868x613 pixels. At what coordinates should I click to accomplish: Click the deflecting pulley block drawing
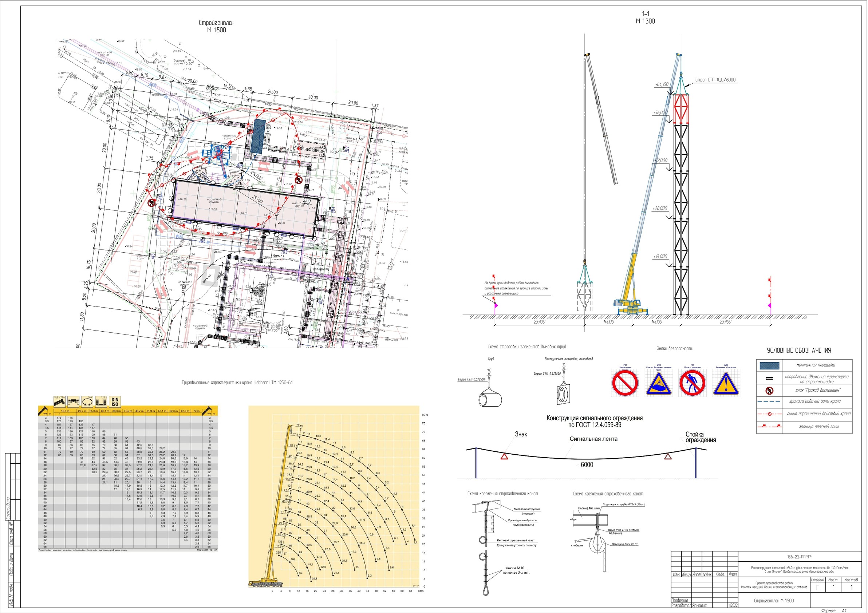click(599, 544)
